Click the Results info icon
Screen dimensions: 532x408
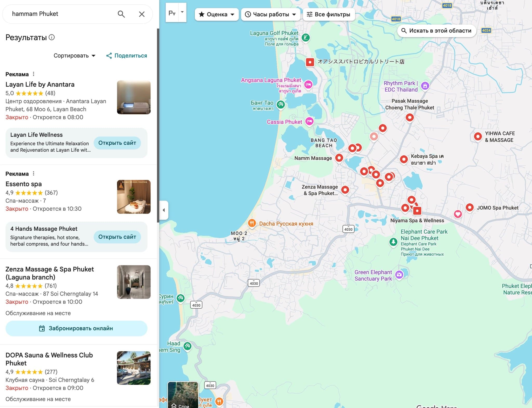coord(52,37)
